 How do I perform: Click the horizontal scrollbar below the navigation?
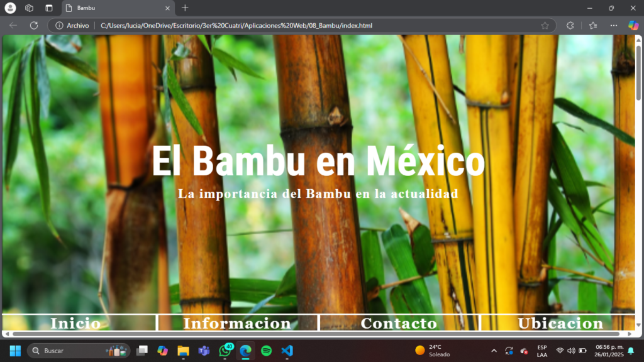point(314,334)
